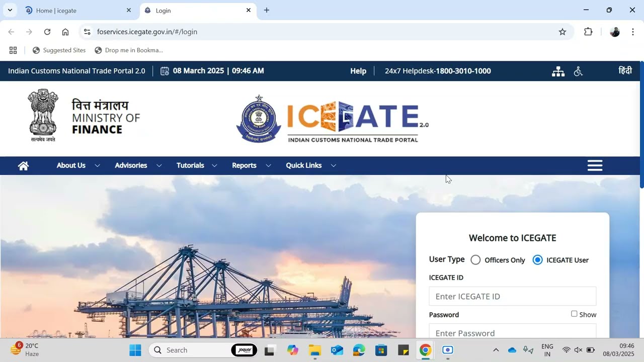The width and height of the screenshot is (644, 362).
Task: Expand the Tutorials menu
Action: 190,165
